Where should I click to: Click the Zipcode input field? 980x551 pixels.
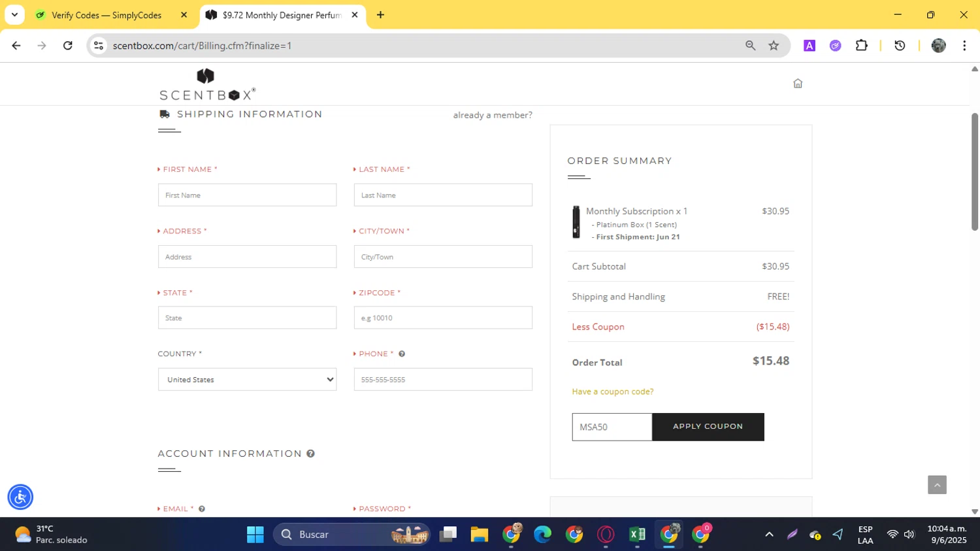[443, 318]
